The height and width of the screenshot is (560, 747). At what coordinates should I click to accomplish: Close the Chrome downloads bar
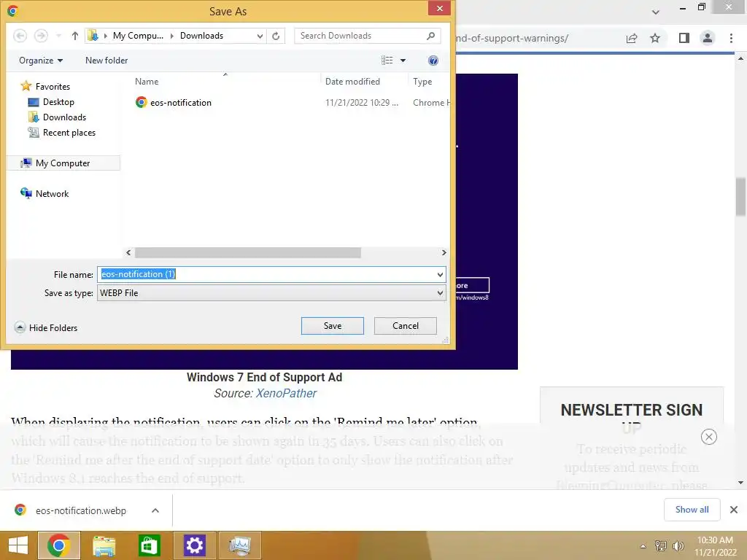tap(734, 510)
